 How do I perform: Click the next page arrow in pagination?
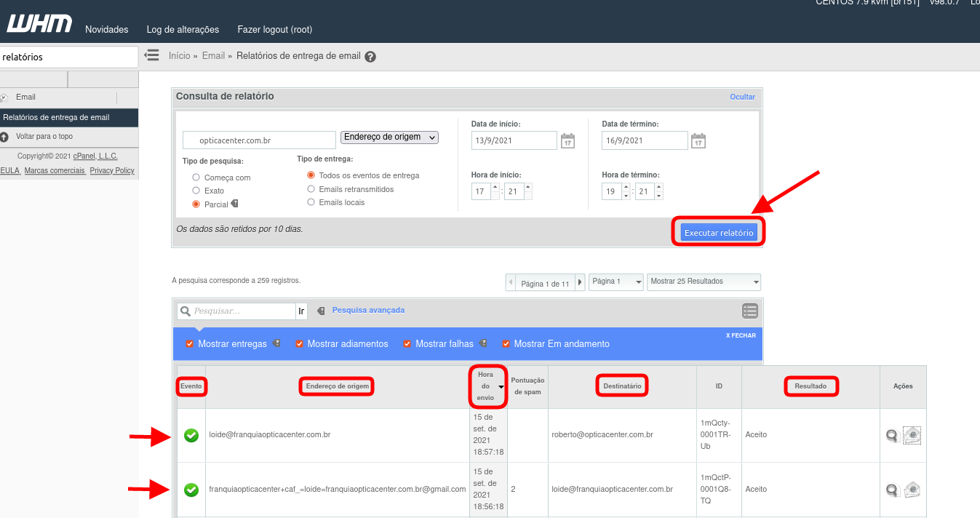580,282
